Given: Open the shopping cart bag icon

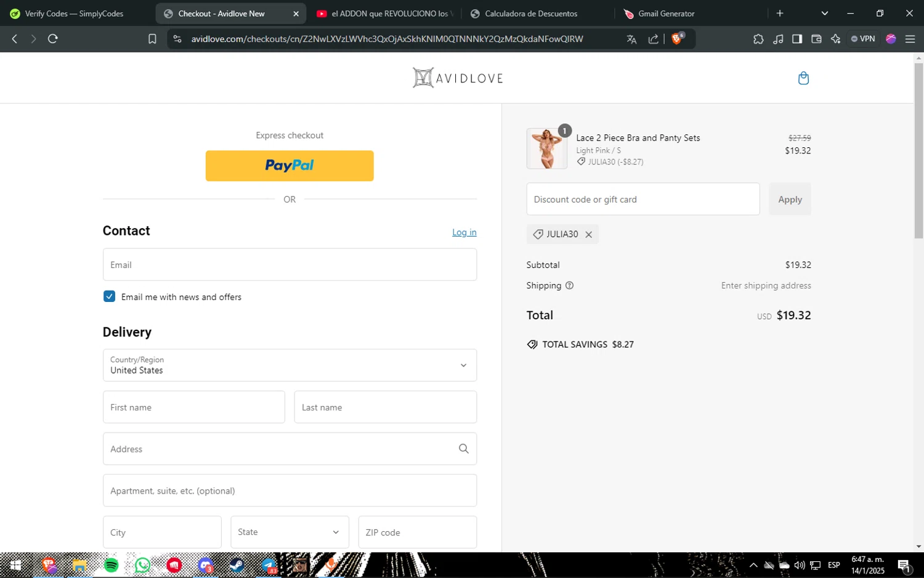Looking at the screenshot, I should tap(803, 78).
